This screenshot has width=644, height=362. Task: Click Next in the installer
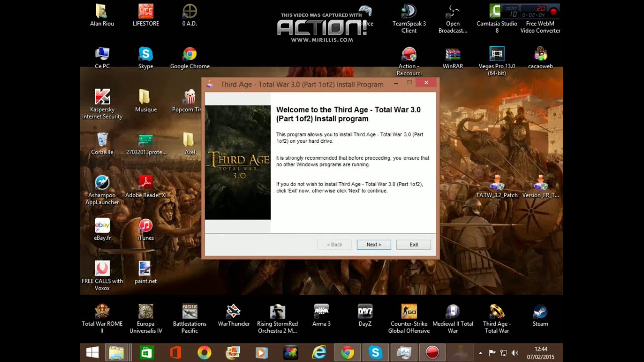pos(374,245)
